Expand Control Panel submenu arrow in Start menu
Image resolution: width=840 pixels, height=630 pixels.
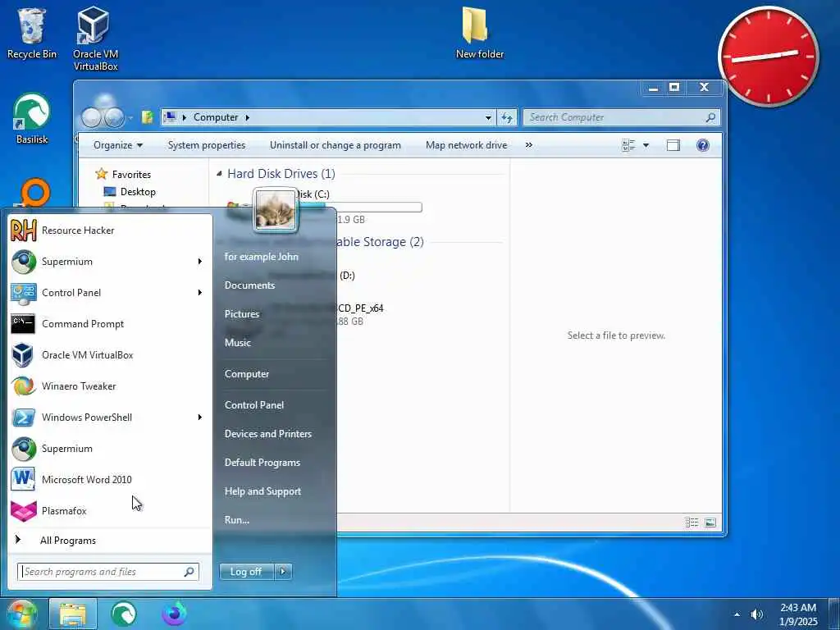pyautogui.click(x=200, y=293)
